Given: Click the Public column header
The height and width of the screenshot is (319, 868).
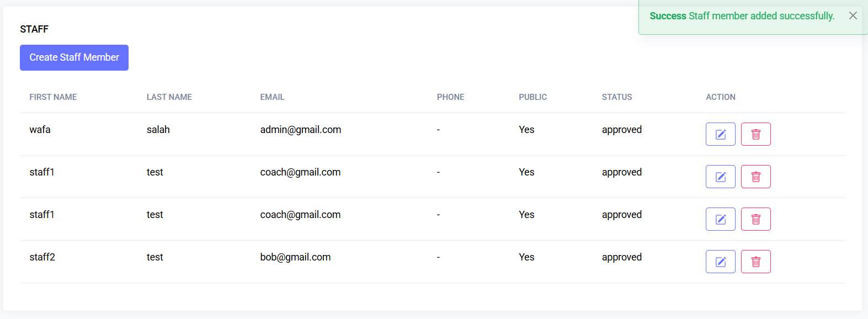Looking at the screenshot, I should [532, 97].
